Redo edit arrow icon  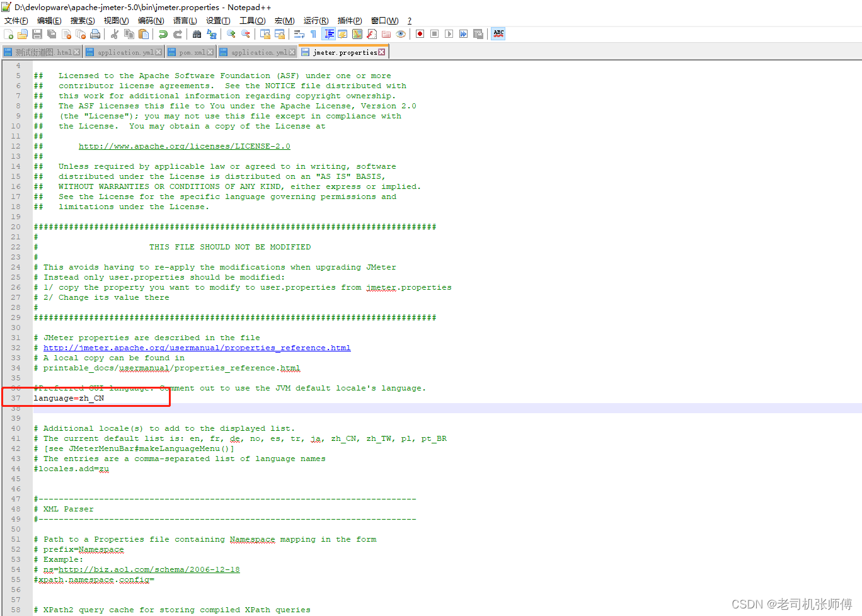point(178,34)
